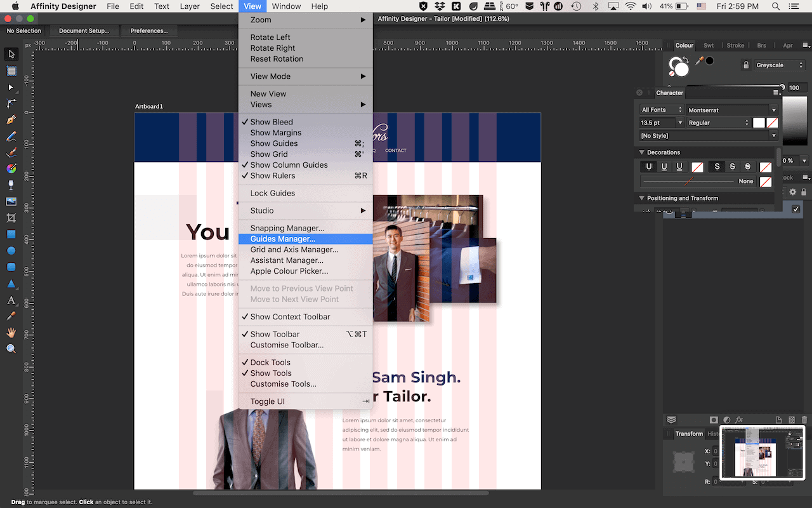Pick the colour picker eyedropper in Colour panel

click(x=700, y=61)
